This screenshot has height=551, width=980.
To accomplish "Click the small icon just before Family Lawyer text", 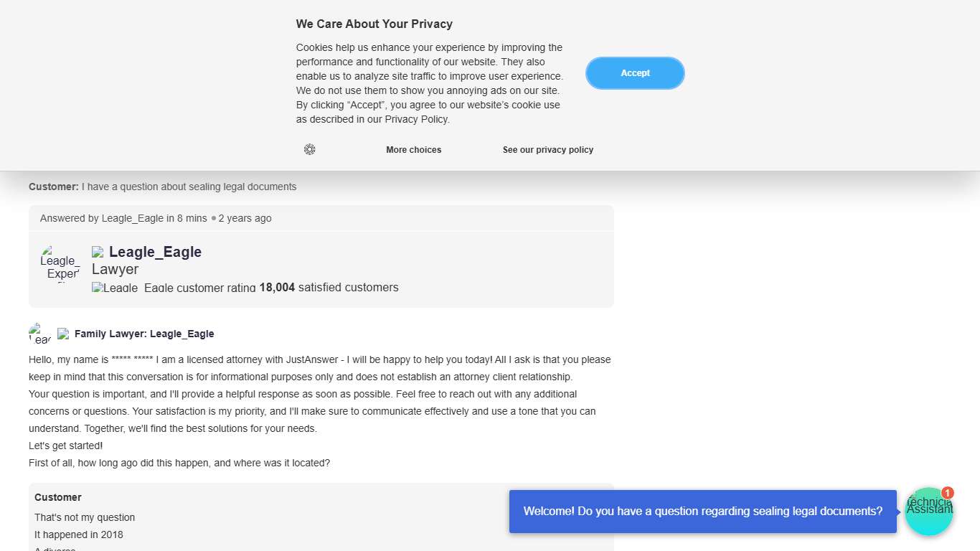I will pyautogui.click(x=63, y=334).
